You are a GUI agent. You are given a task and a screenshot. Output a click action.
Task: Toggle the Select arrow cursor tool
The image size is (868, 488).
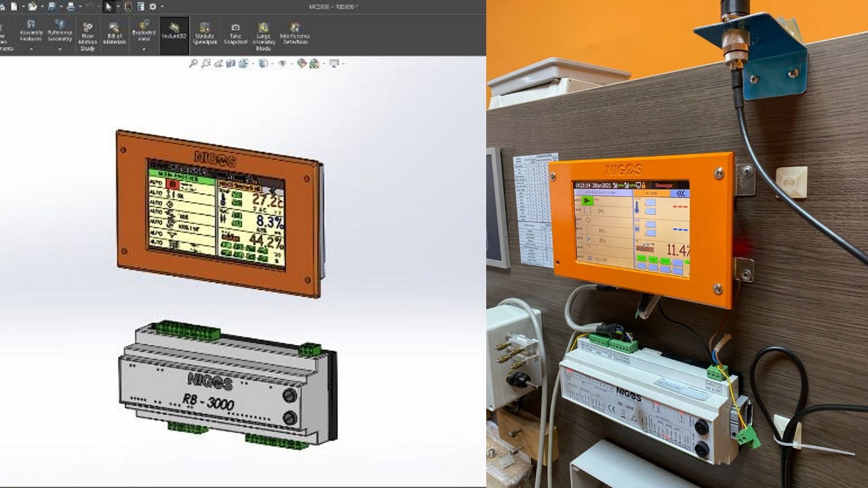[x=108, y=6]
